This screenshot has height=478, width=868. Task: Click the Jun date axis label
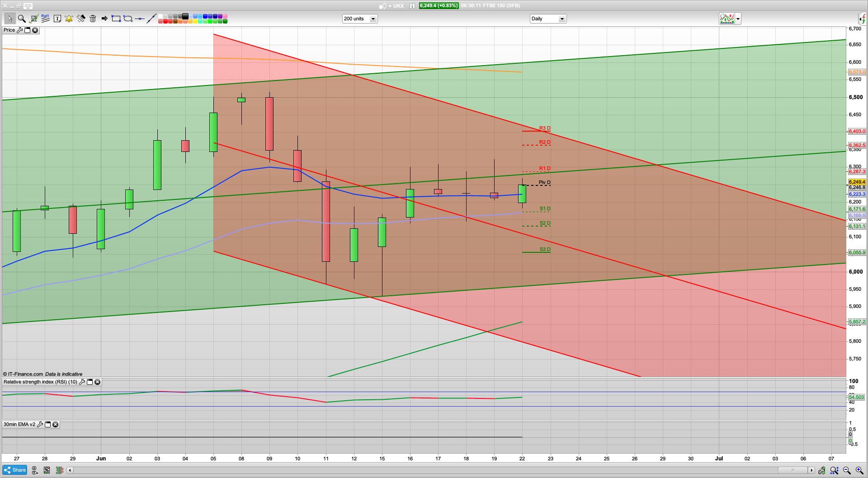(x=101, y=459)
